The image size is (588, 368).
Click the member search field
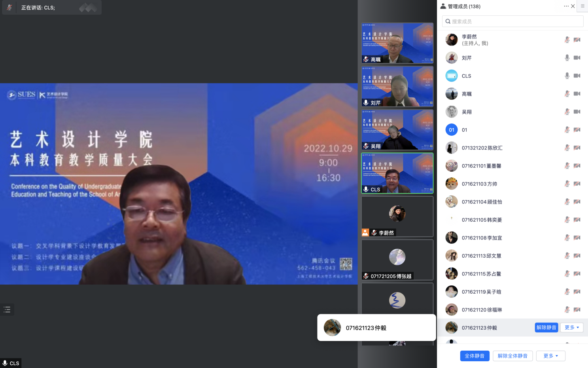[x=513, y=21]
